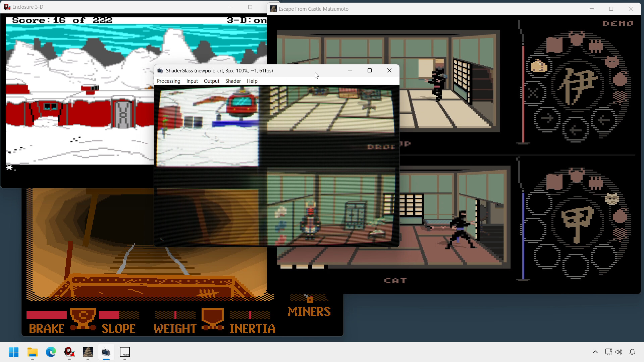Launch Microsoft Edge from taskbar
644x362 pixels.
click(x=51, y=352)
